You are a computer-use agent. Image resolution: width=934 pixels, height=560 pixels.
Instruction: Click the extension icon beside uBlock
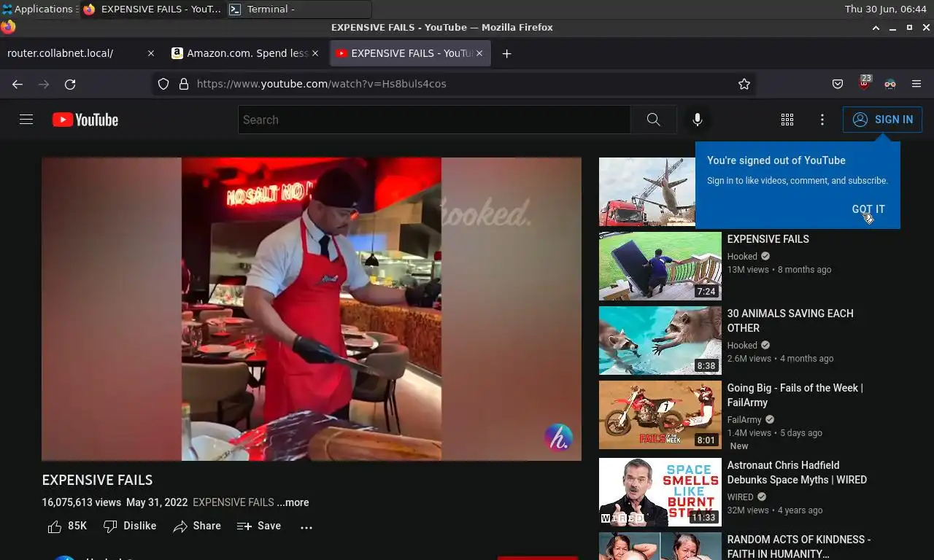click(890, 84)
